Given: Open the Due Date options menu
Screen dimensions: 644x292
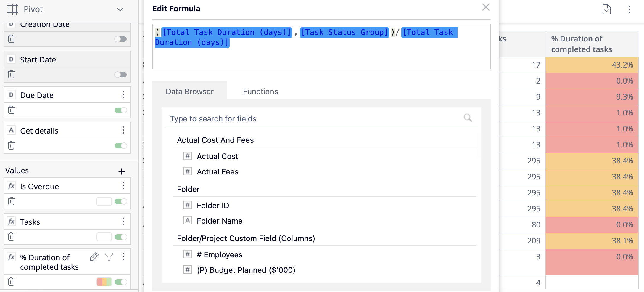Looking at the screenshot, I should 123,95.
